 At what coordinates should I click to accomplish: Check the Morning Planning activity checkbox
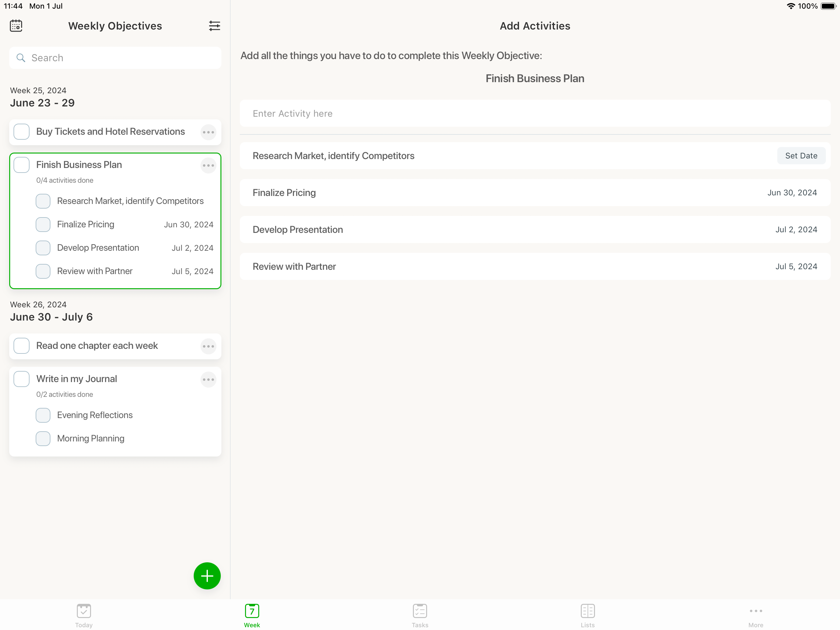pos(43,438)
